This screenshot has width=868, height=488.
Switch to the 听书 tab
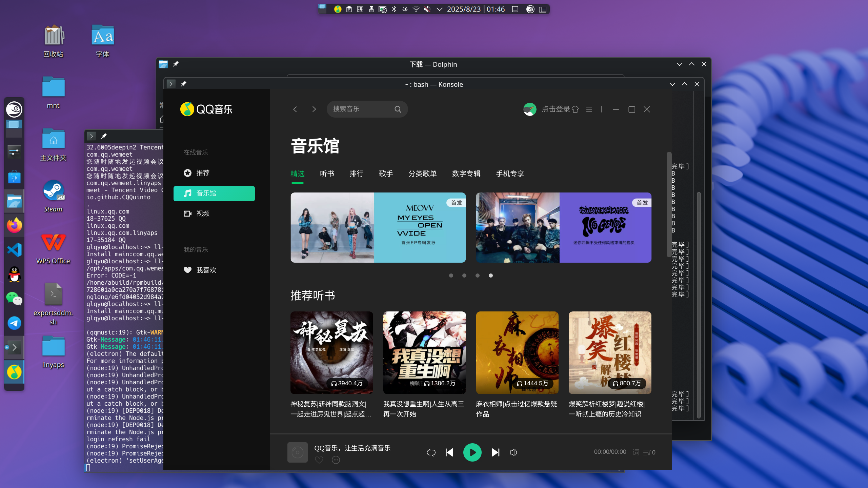[327, 174]
